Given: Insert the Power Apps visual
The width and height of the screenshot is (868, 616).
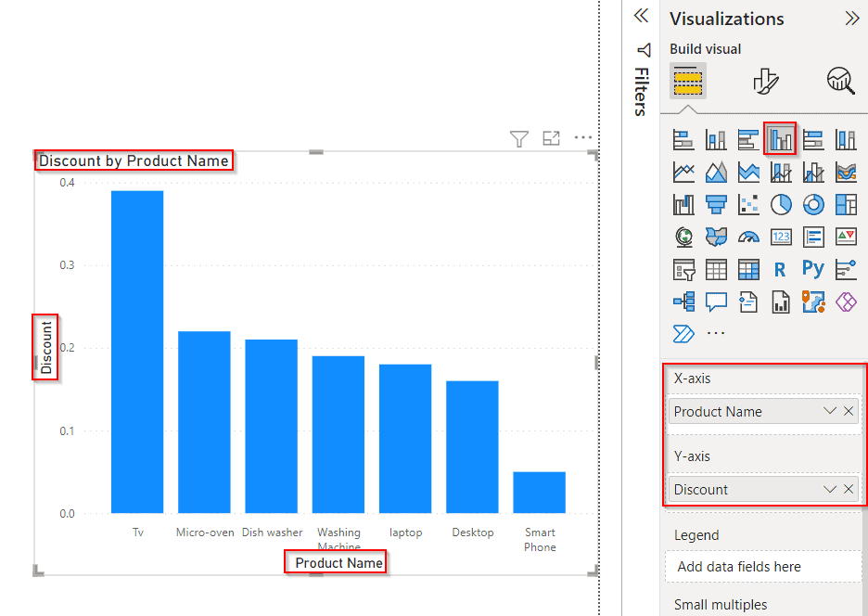Looking at the screenshot, I should (x=846, y=302).
